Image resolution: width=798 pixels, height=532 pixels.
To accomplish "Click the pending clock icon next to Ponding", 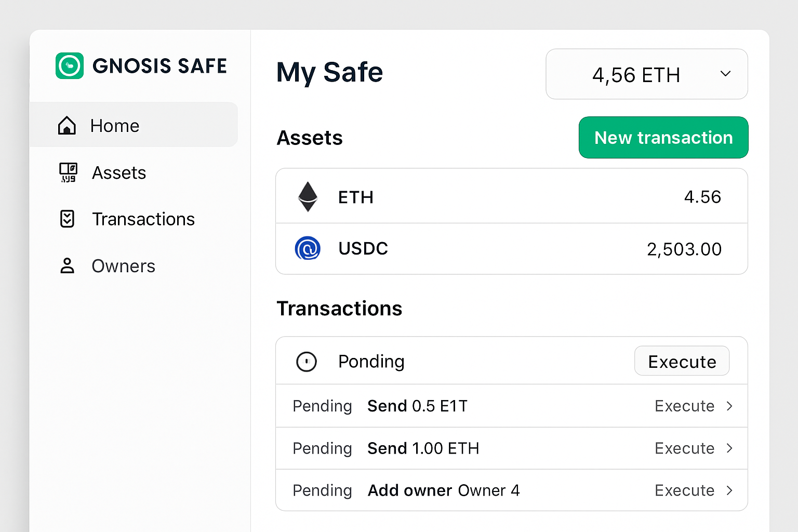I will (307, 361).
